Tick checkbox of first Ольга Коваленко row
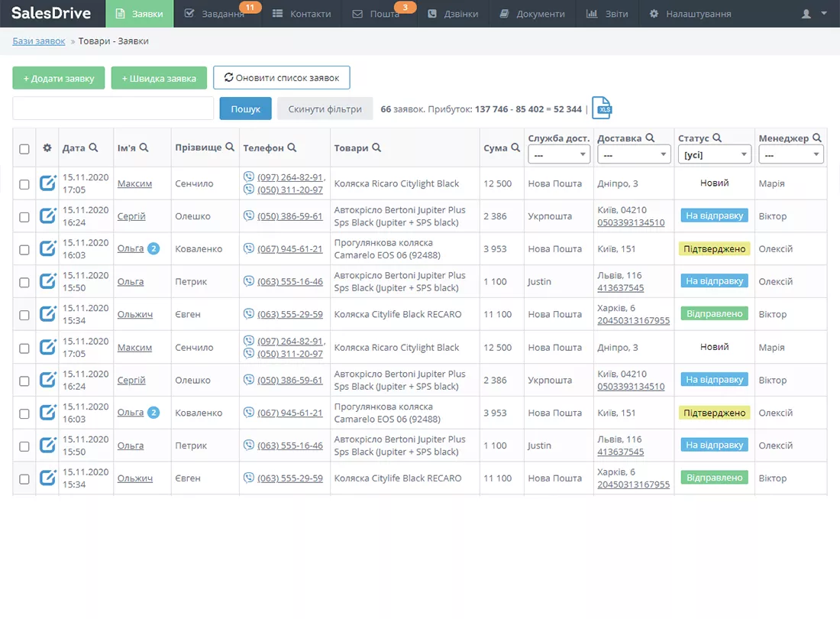Viewport: 840px width, 619px height. pyautogui.click(x=24, y=250)
